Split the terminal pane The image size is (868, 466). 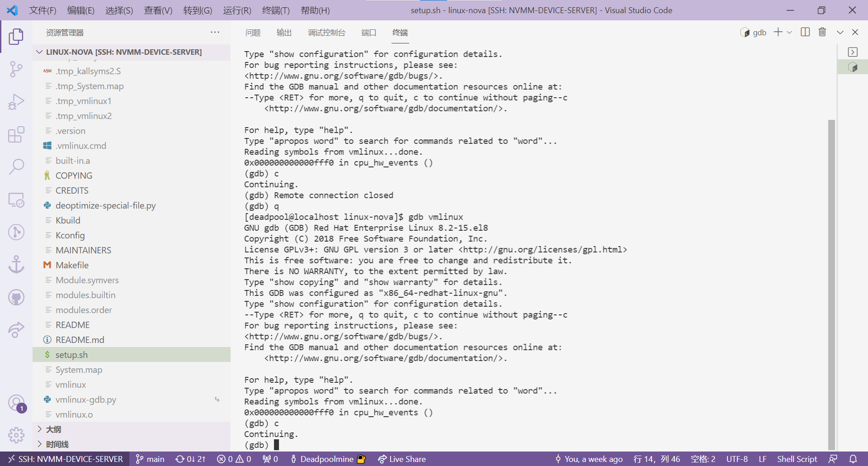[805, 32]
